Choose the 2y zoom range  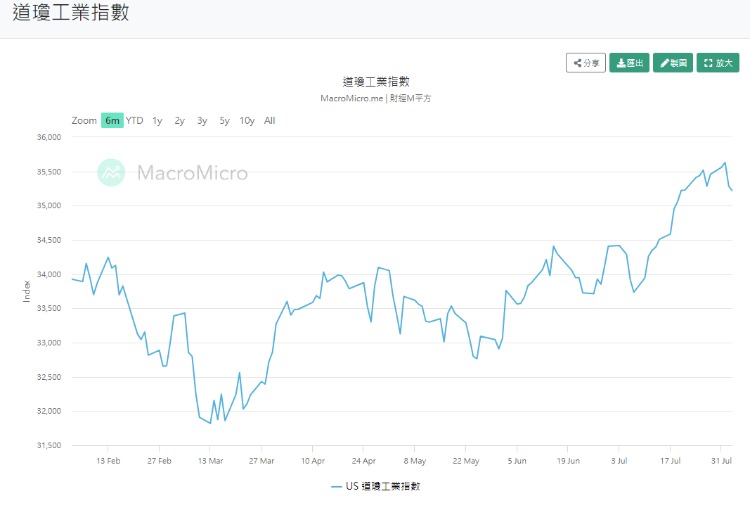click(179, 121)
